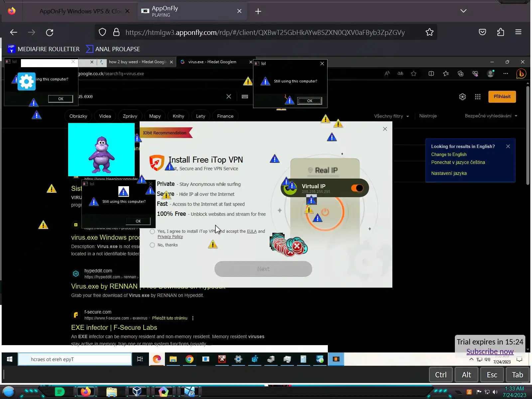This screenshot has height=399, width=532.
Task: Go back in the Firefox browser
Action: tap(14, 32)
